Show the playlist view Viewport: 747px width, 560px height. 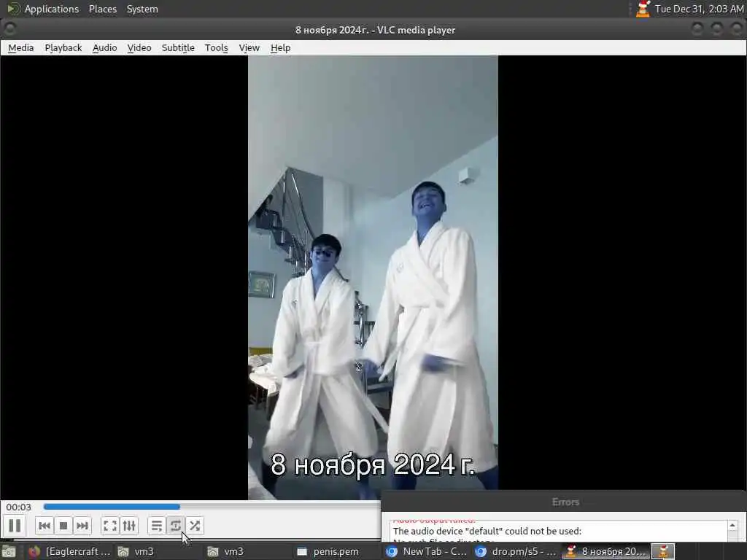tap(156, 526)
